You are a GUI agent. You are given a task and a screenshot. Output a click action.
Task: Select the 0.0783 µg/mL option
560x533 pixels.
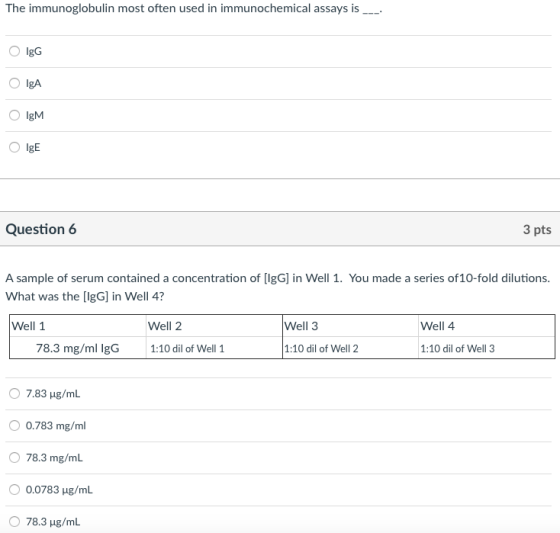14,489
